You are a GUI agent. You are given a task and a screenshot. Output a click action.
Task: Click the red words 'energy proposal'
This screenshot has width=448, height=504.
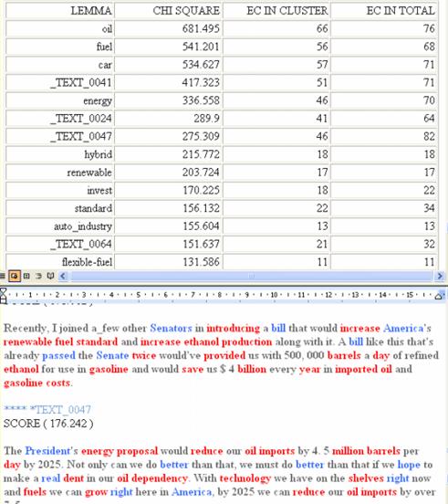coord(120,451)
